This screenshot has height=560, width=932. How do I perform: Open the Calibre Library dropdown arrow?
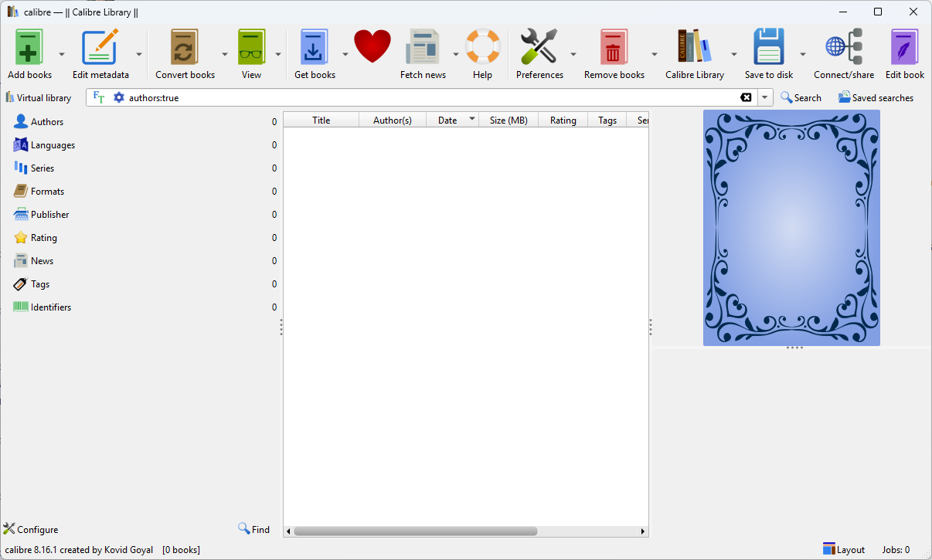pos(734,54)
